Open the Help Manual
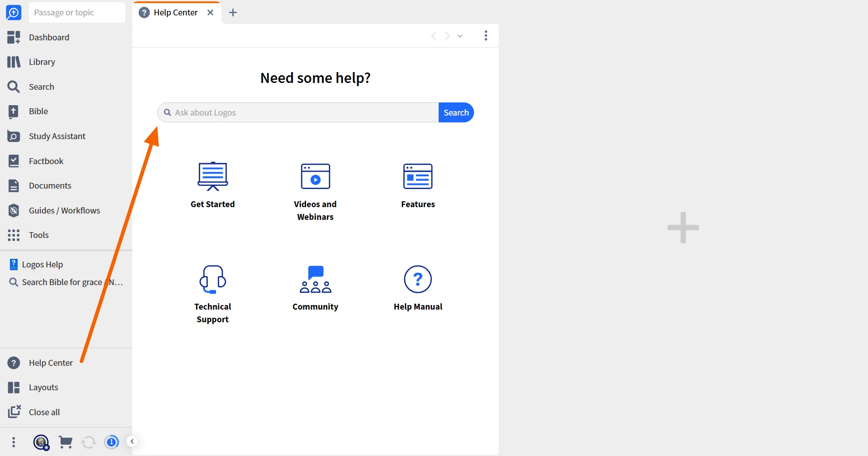The height and width of the screenshot is (456, 868). tap(418, 288)
